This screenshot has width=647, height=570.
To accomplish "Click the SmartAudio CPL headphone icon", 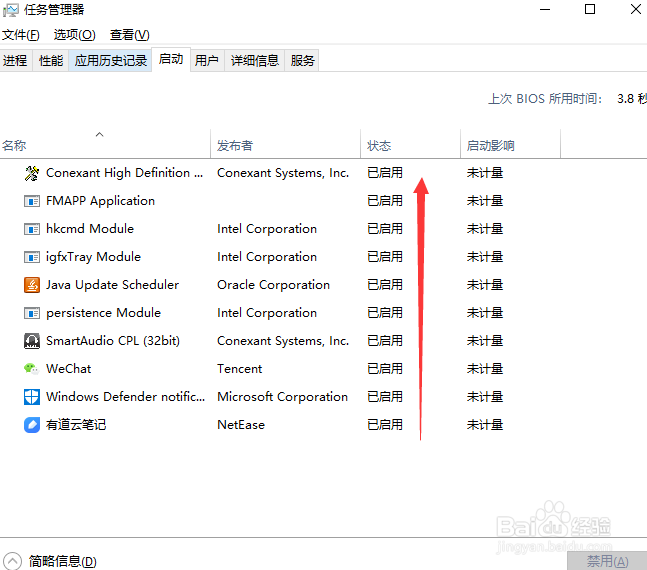I will coord(32,341).
